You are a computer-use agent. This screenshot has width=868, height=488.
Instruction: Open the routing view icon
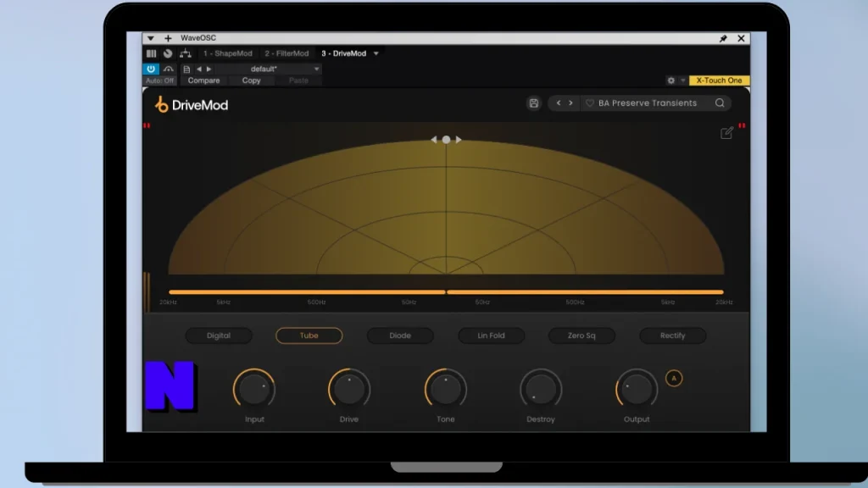pos(186,53)
